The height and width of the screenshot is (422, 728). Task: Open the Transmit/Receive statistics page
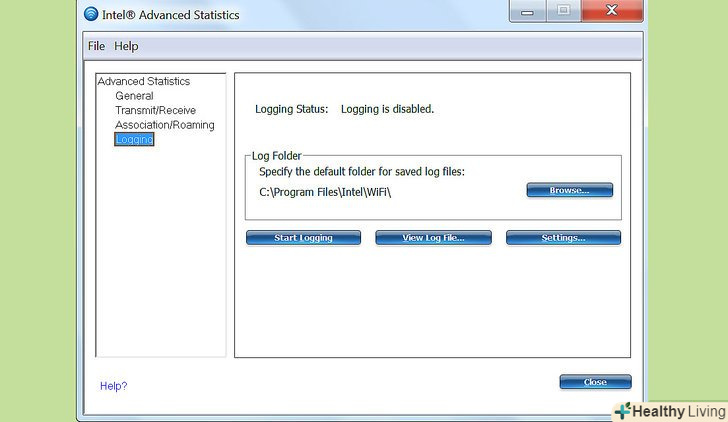coord(156,110)
